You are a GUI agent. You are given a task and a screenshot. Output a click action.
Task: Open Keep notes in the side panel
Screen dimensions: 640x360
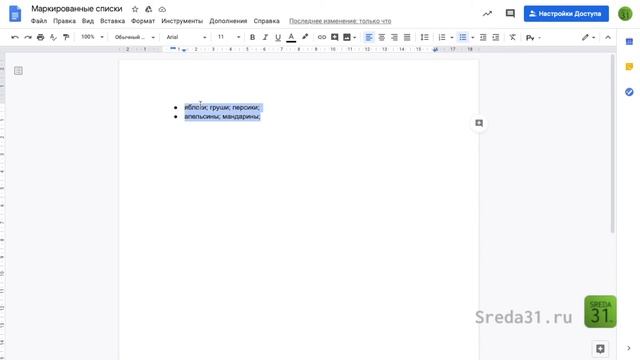(629, 67)
